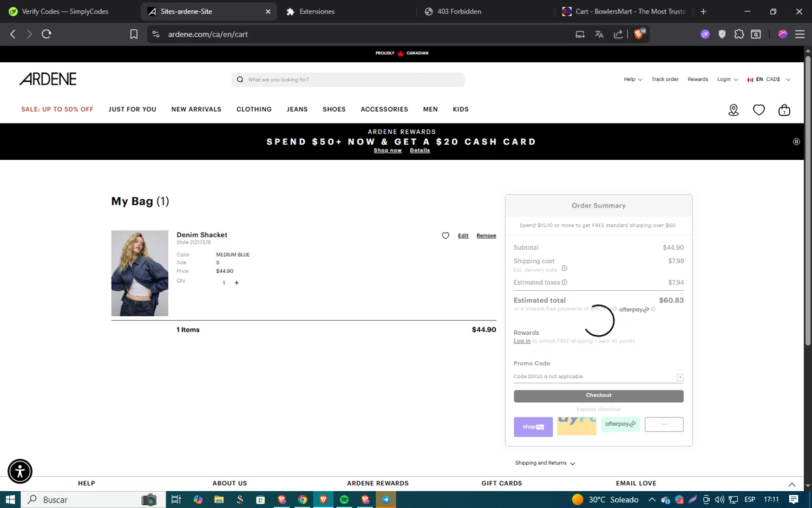Viewport: 812px width, 508px height.
Task: Increase quantity with the plus icon
Action: click(237, 283)
